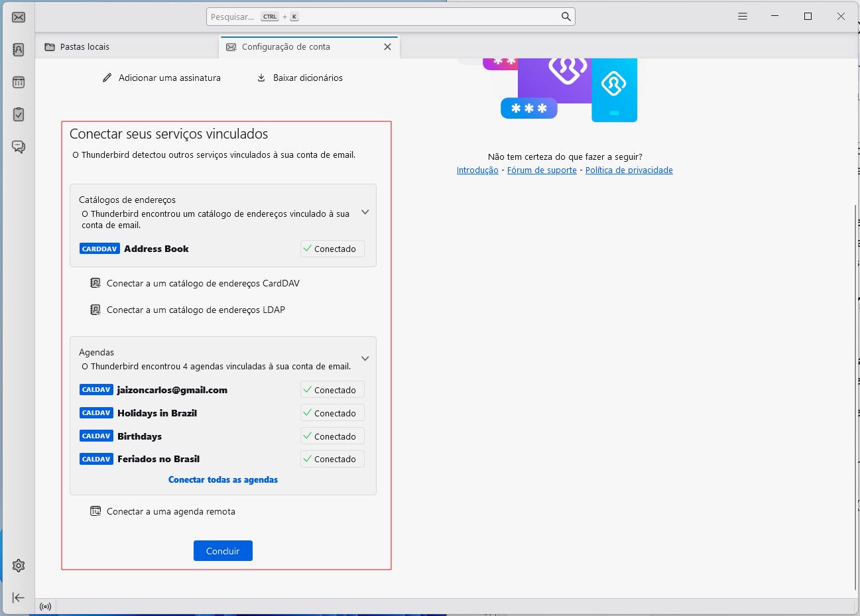Open Settings gear in spaces toolbar
This screenshot has height=616, width=860.
[19, 566]
